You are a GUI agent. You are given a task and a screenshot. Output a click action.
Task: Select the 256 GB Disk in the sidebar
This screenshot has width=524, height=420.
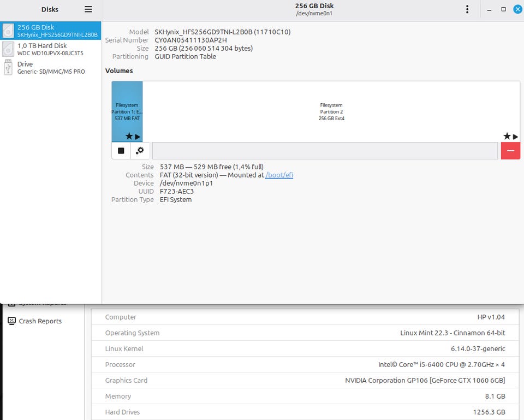pyautogui.click(x=50, y=31)
